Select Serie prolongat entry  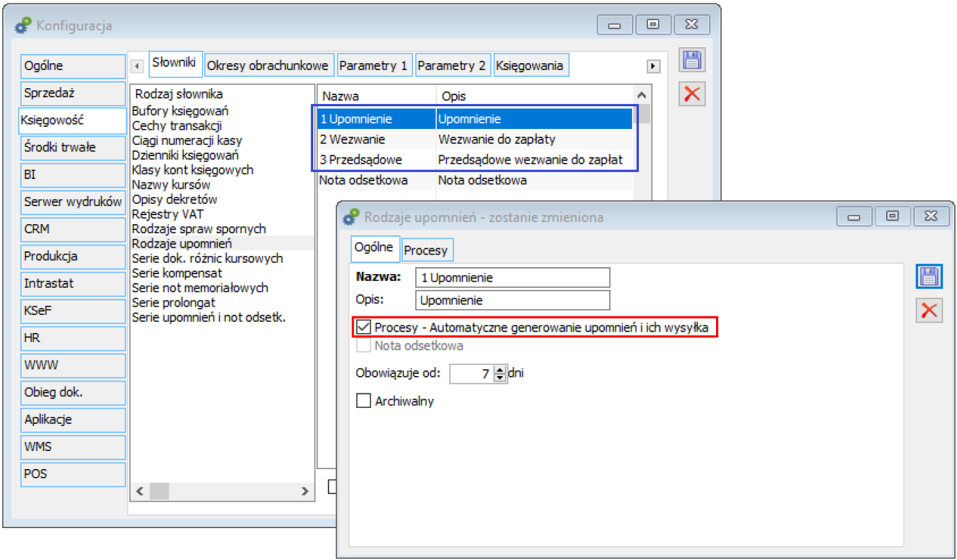[x=222, y=303]
